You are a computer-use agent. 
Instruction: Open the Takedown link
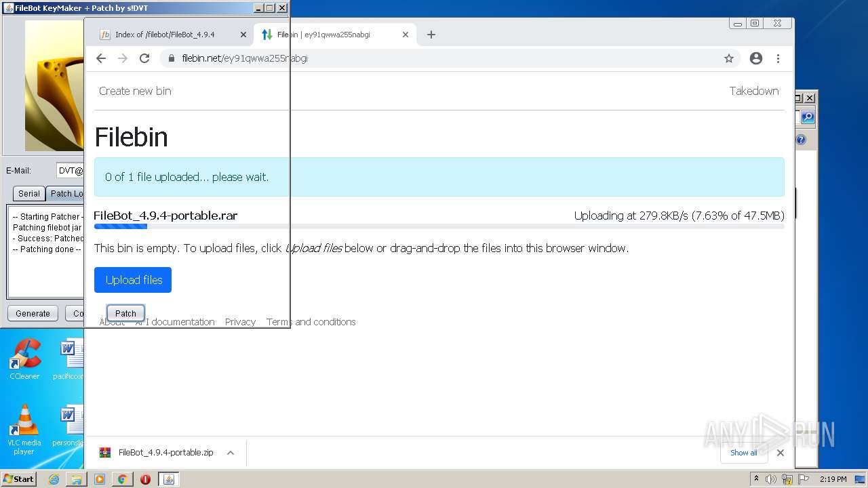point(754,91)
